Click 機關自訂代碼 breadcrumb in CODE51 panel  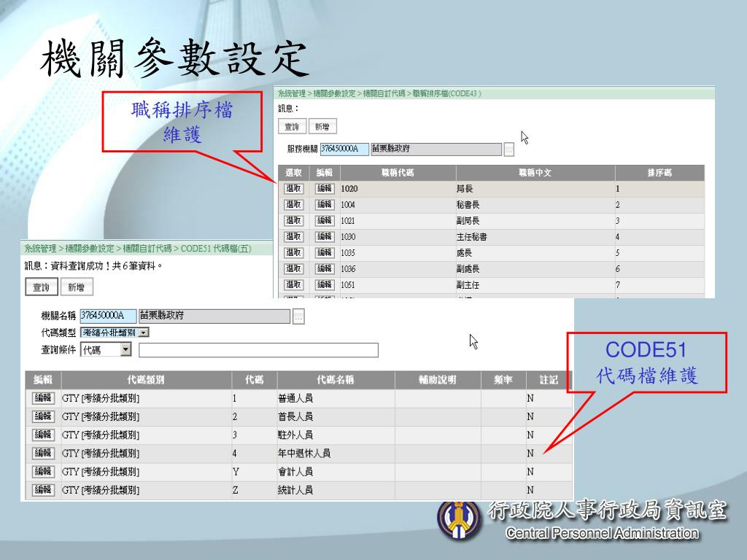tap(147, 249)
